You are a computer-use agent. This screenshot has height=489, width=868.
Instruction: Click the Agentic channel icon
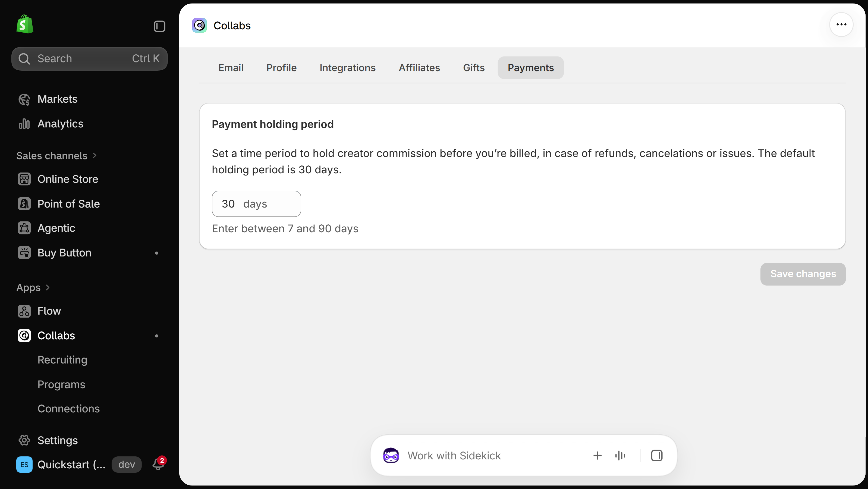pyautogui.click(x=24, y=228)
